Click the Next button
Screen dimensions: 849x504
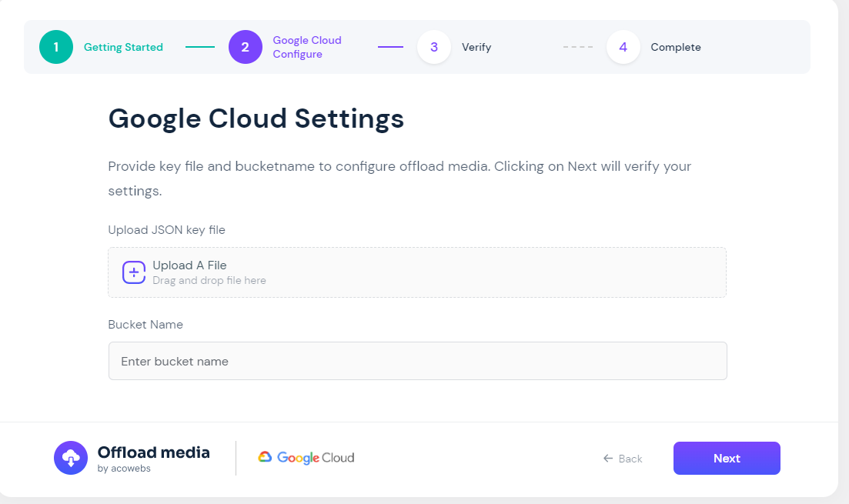pos(727,459)
